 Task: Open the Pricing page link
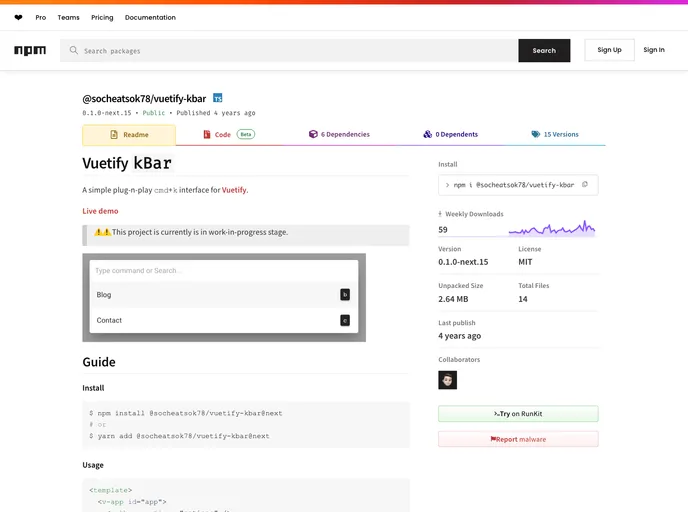point(102,18)
